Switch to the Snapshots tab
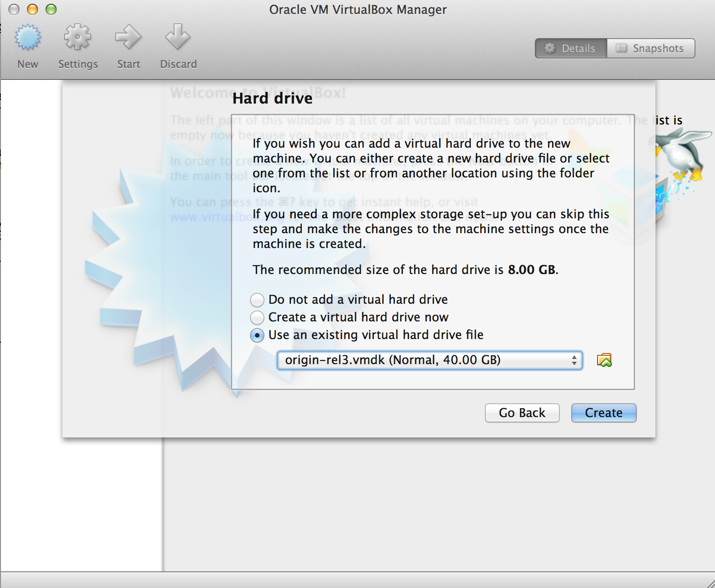This screenshot has width=715, height=588. point(650,48)
